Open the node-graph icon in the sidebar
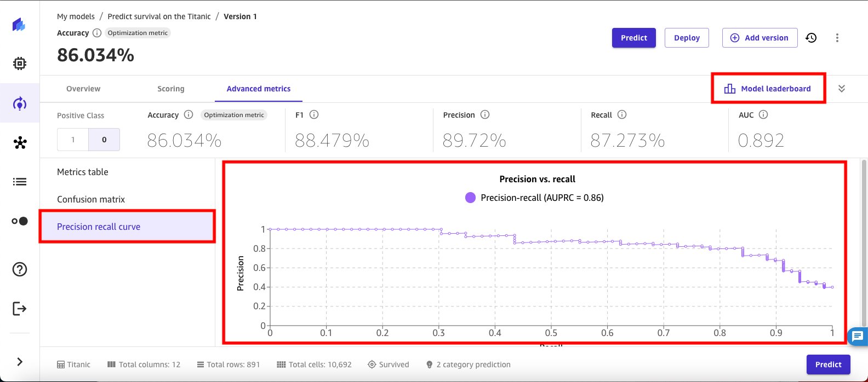The width and height of the screenshot is (868, 382). tap(20, 143)
